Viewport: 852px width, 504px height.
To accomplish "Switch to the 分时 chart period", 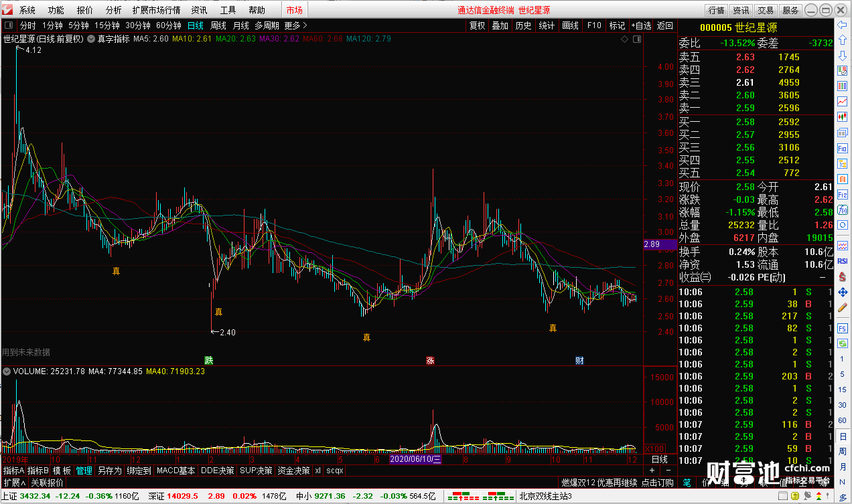I will (28, 25).
